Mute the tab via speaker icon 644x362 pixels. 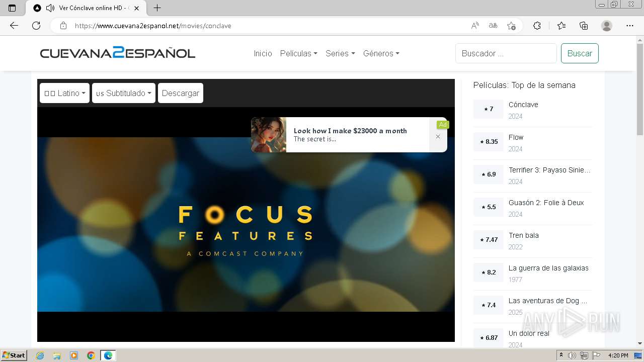(50, 8)
